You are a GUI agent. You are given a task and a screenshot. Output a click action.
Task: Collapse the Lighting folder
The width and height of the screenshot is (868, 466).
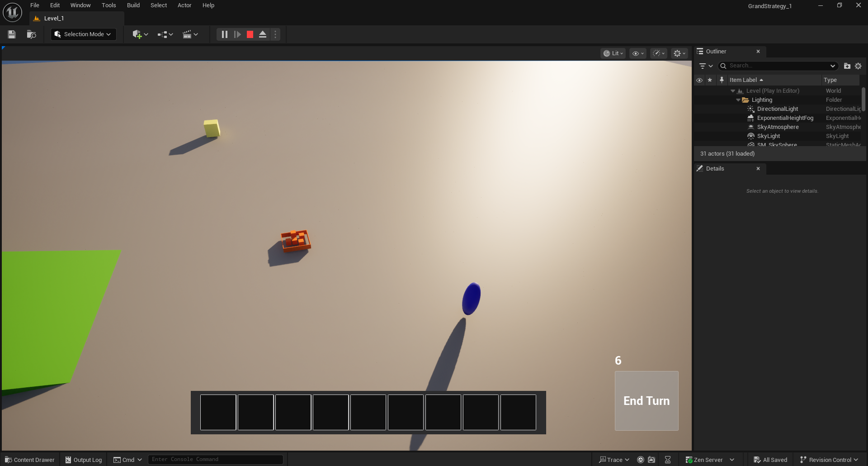pos(738,100)
